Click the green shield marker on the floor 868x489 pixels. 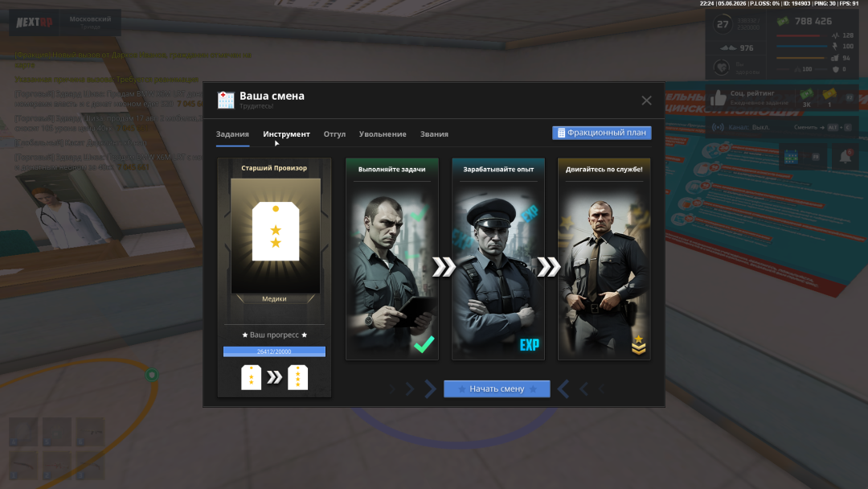coord(152,375)
